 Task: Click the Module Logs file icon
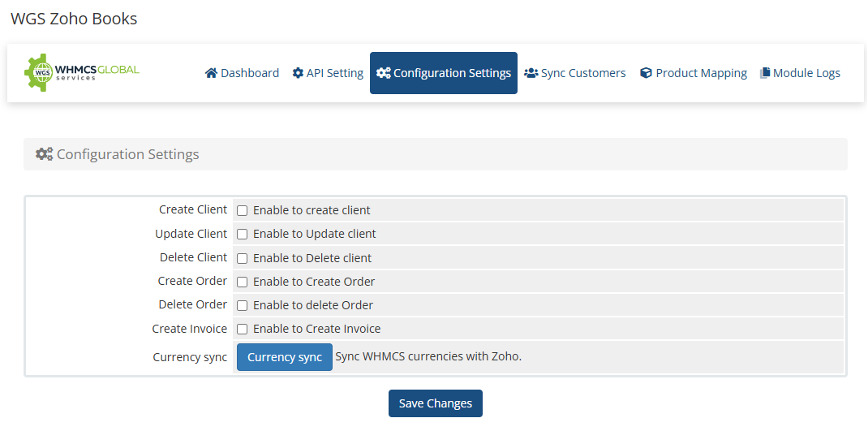[x=764, y=73]
